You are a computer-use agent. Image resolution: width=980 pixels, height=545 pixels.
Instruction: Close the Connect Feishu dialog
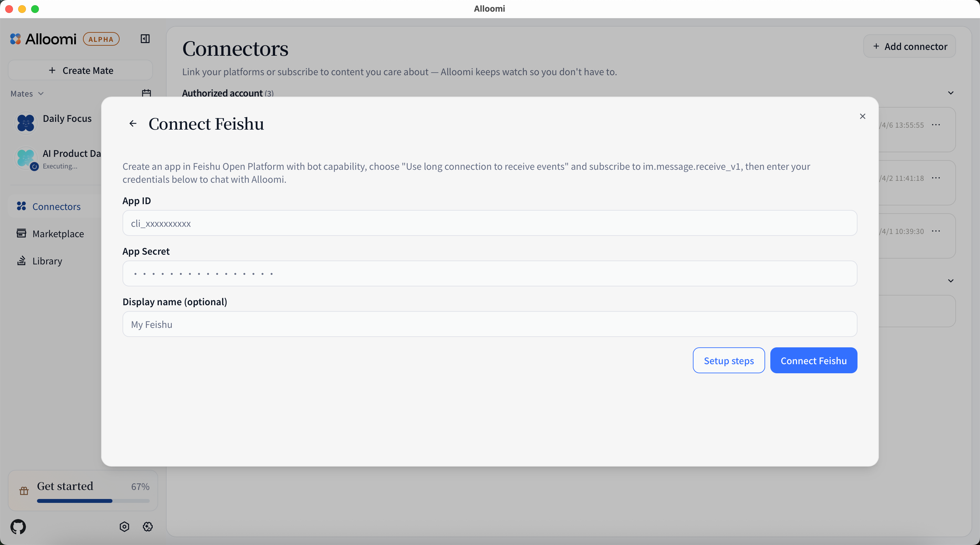(x=862, y=116)
